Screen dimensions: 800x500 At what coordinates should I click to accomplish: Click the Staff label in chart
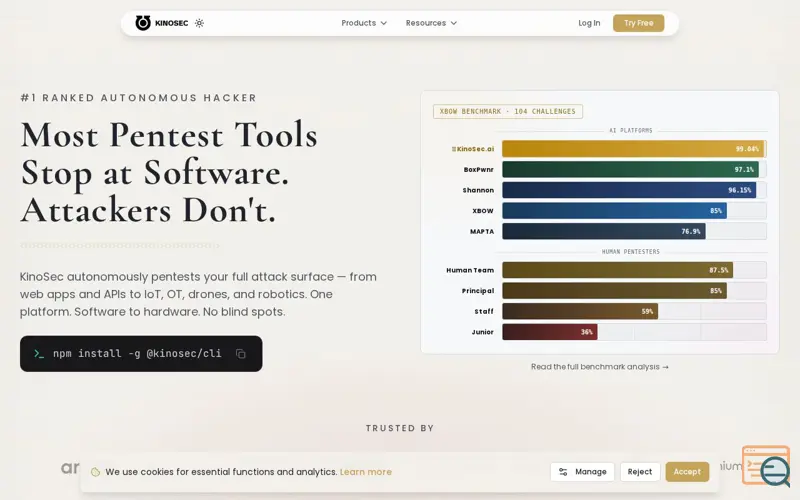(x=484, y=311)
